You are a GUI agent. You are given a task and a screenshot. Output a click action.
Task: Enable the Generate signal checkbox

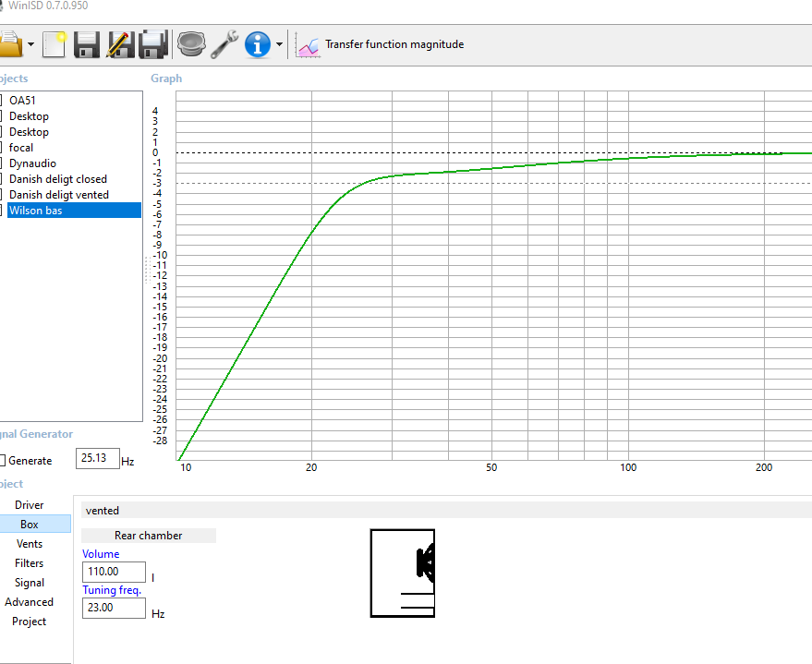pos(3,460)
